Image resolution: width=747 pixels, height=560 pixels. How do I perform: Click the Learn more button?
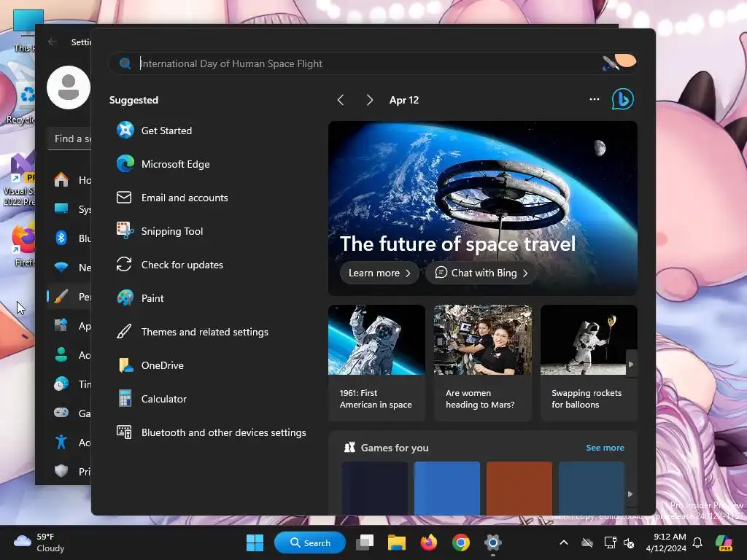pyautogui.click(x=379, y=273)
